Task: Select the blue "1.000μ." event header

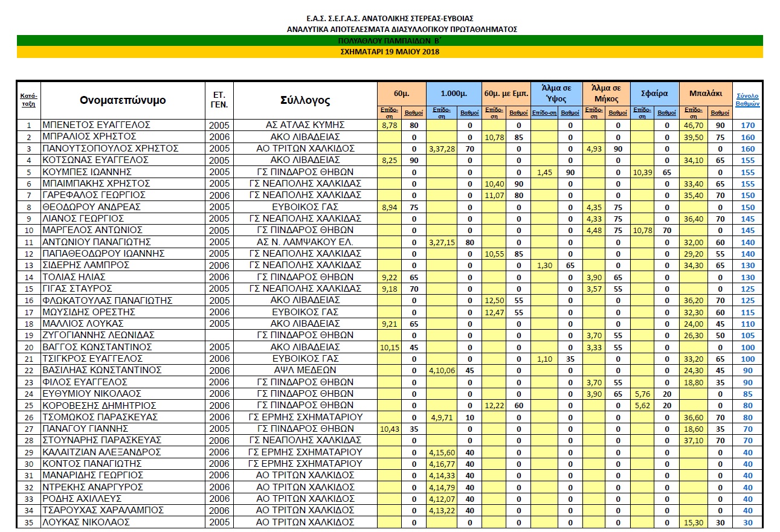Action: click(454, 94)
